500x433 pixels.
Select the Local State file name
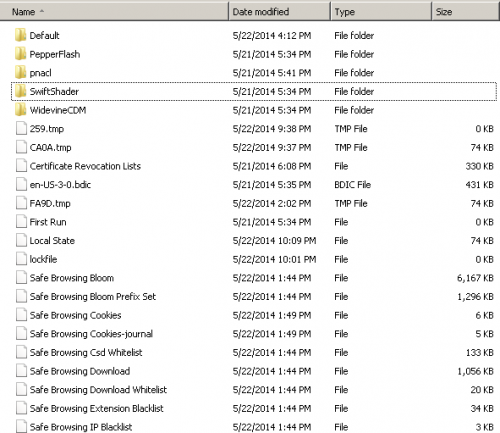point(52,241)
